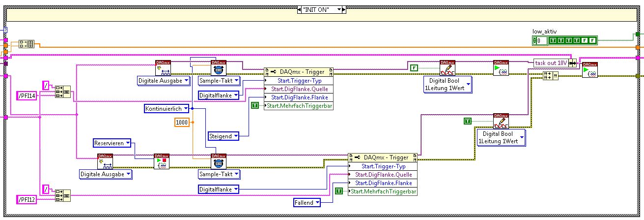Image resolution: width=644 pixels, height=220 pixels.
Task: Select the lower DAQmx Timing VI icon
Action: point(218,161)
